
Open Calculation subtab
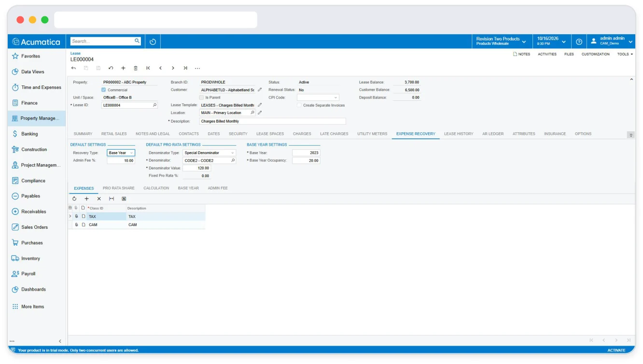pyautogui.click(x=156, y=188)
